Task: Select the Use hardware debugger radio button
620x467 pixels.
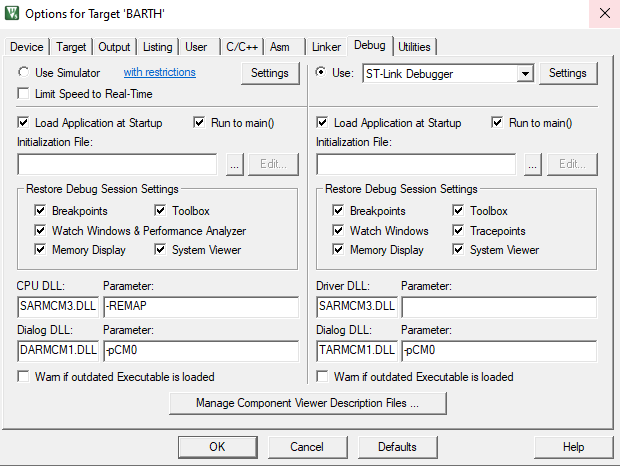Action: tap(321, 72)
